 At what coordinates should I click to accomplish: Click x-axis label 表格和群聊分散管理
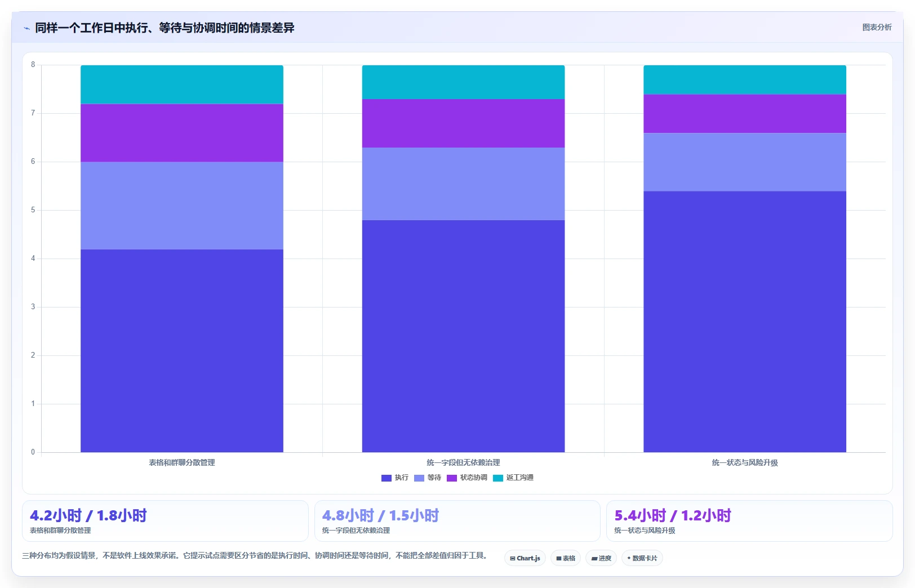[x=182, y=462]
